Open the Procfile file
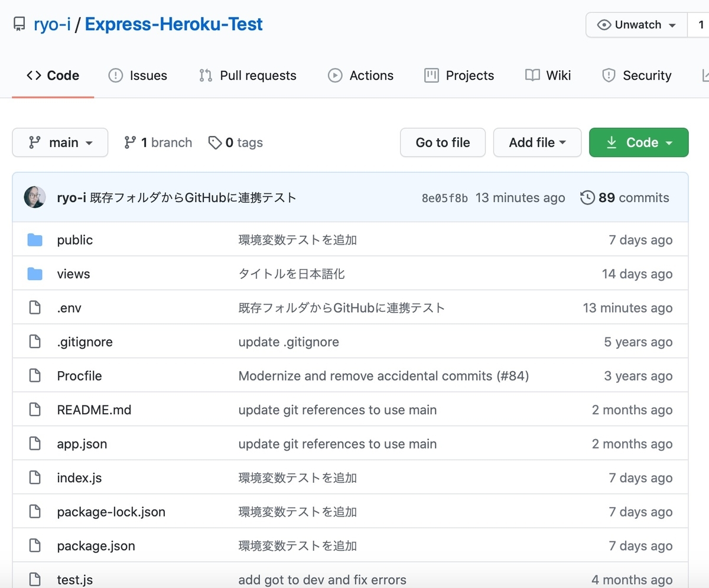The height and width of the screenshot is (588, 709). click(x=79, y=376)
